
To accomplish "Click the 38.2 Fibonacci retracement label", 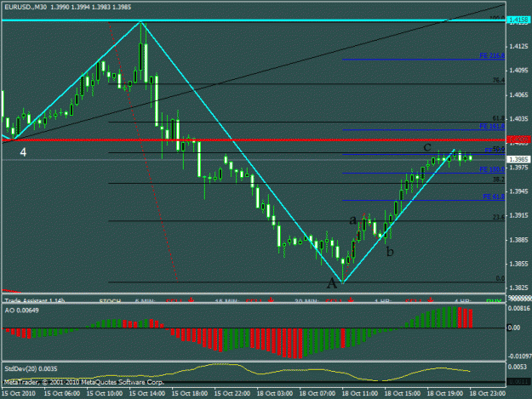I will tap(499, 180).
